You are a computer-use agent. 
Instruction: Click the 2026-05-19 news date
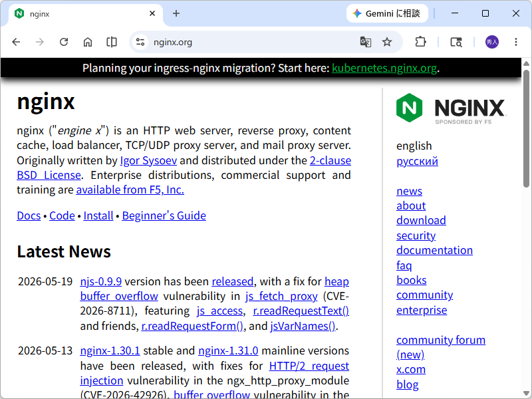45,281
